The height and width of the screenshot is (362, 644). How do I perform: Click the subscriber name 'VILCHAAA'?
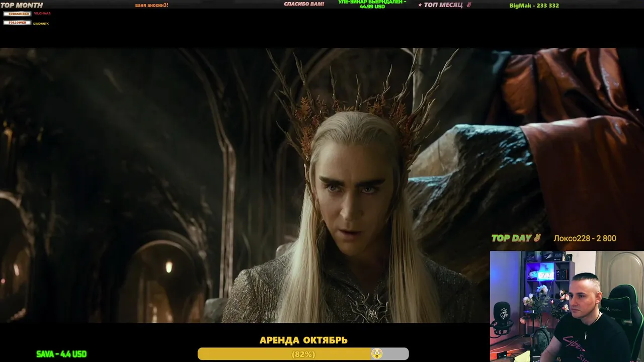[x=42, y=14]
